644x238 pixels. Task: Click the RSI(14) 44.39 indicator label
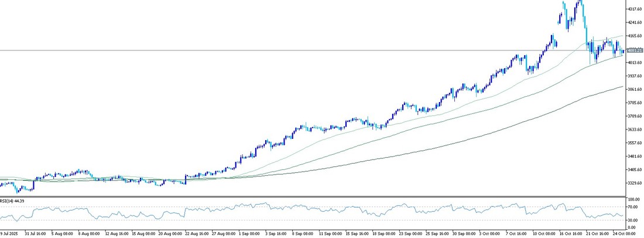point(13,200)
